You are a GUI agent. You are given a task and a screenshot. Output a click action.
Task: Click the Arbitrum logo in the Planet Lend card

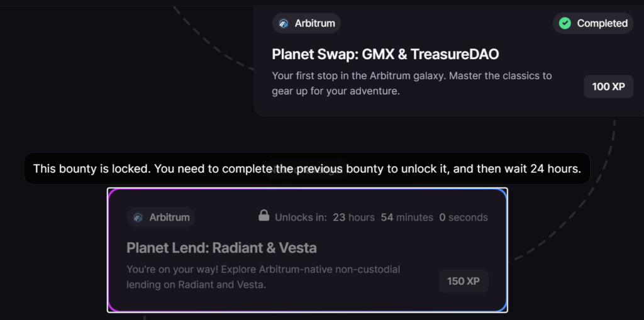[138, 218]
